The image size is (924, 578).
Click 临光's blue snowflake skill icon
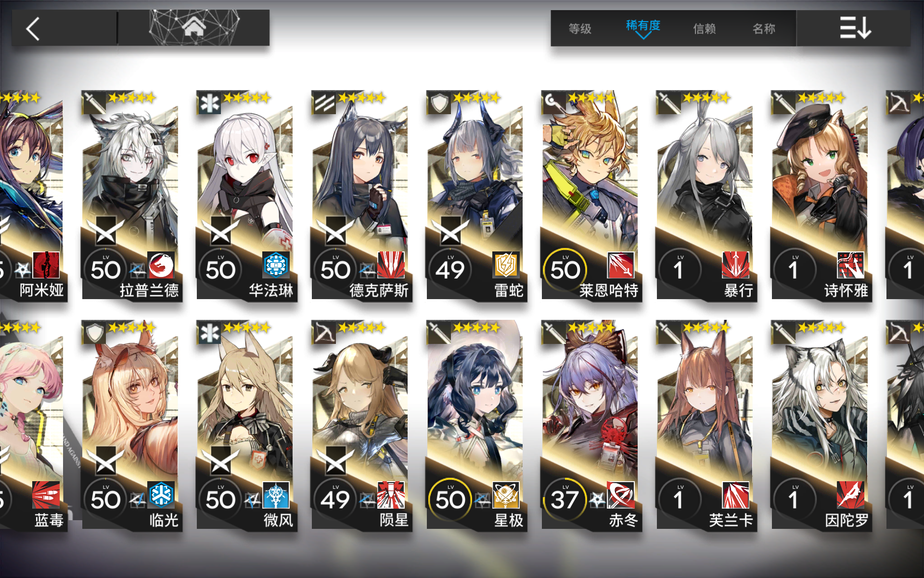161,495
